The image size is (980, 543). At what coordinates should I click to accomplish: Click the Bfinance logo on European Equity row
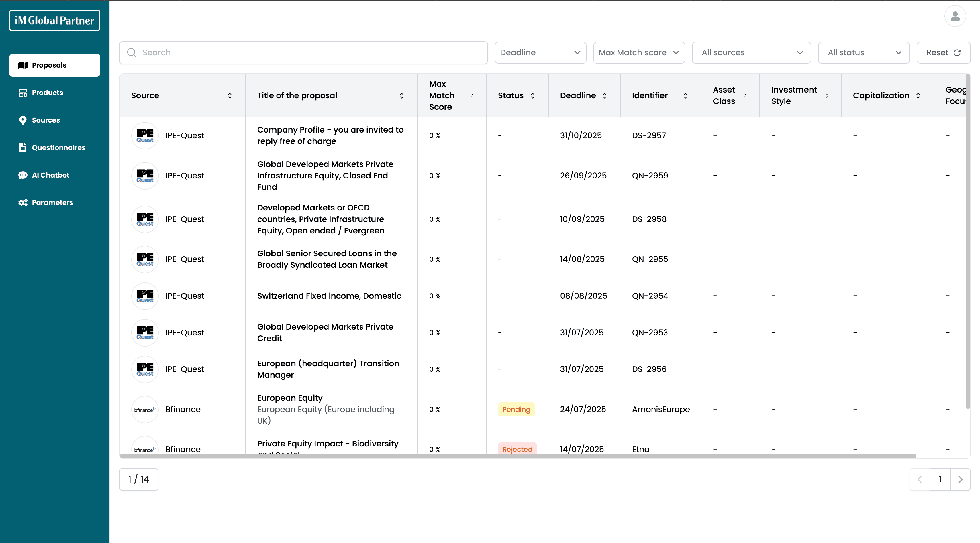(x=145, y=409)
